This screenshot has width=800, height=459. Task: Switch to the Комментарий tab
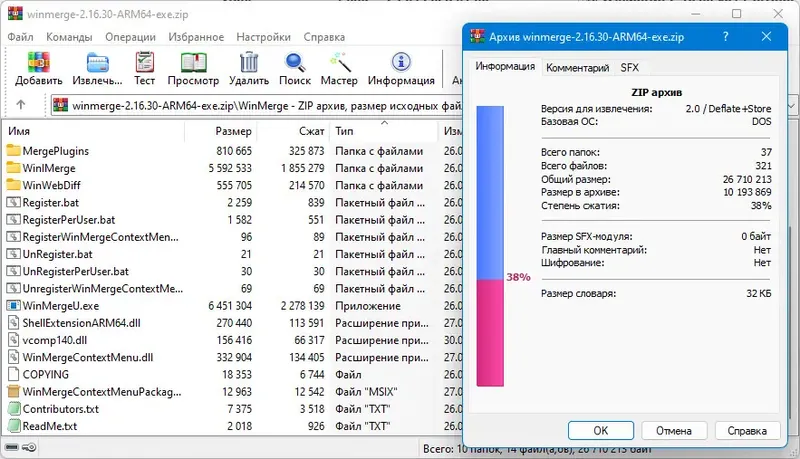coord(578,68)
